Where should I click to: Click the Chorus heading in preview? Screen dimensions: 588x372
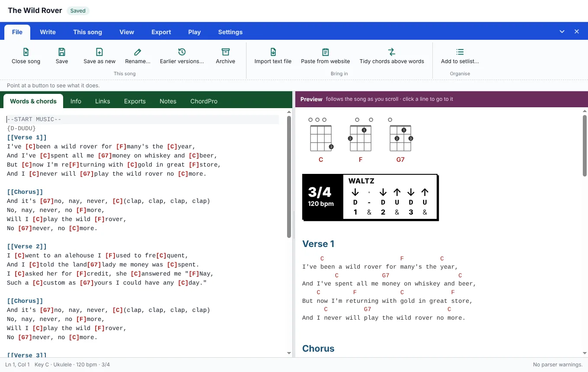click(318, 349)
